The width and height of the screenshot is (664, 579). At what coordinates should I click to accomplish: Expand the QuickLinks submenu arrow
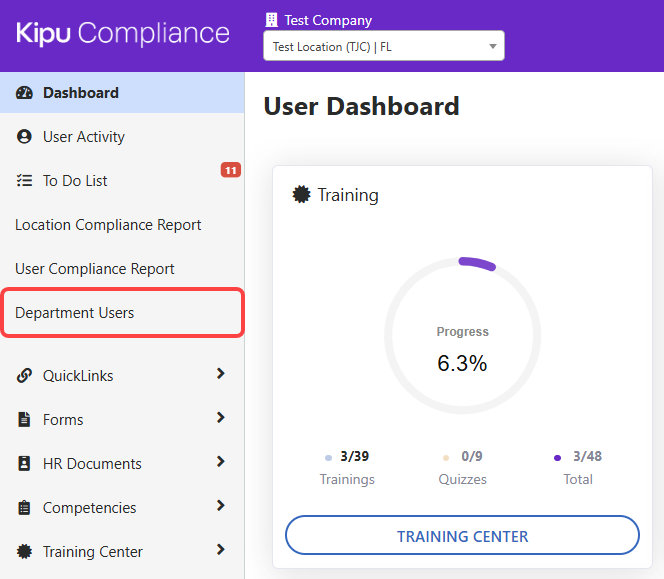[221, 374]
